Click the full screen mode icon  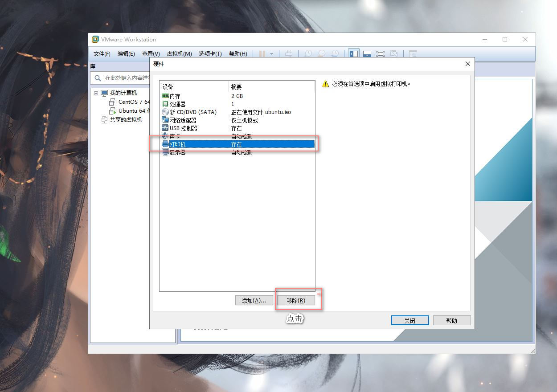click(x=381, y=54)
